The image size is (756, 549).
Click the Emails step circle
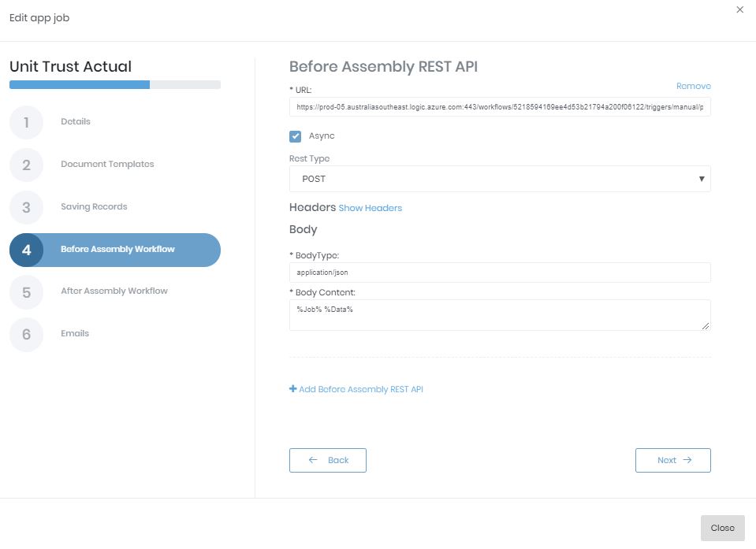[26, 333]
